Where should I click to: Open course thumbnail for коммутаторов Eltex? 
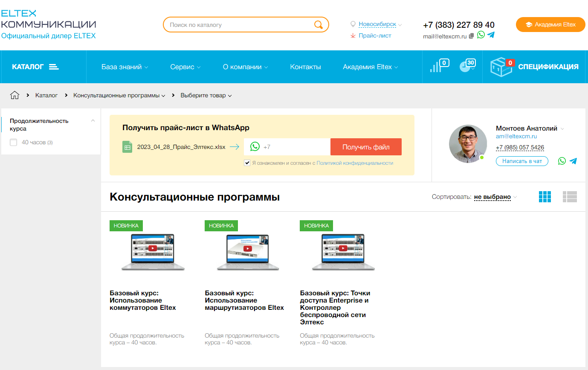(x=153, y=252)
